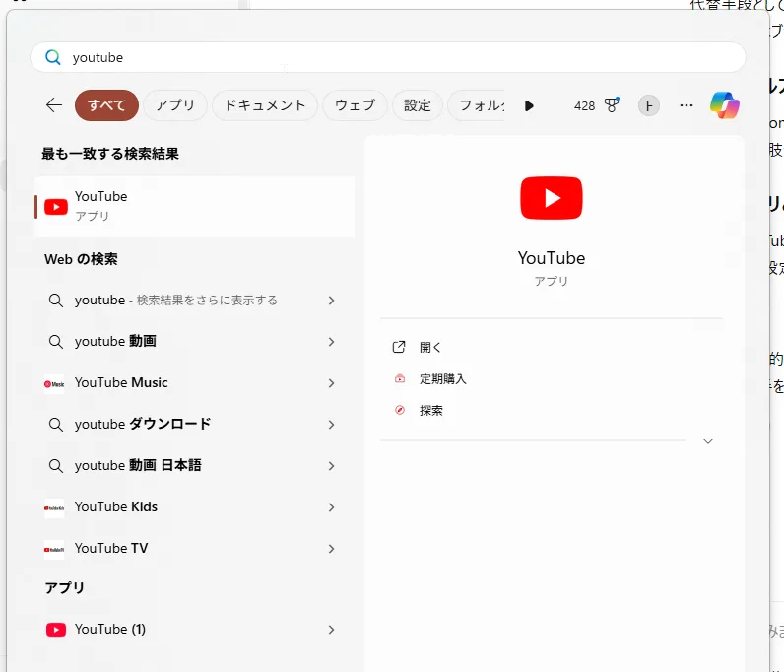Expand chevron beside youtube 動画

point(331,342)
